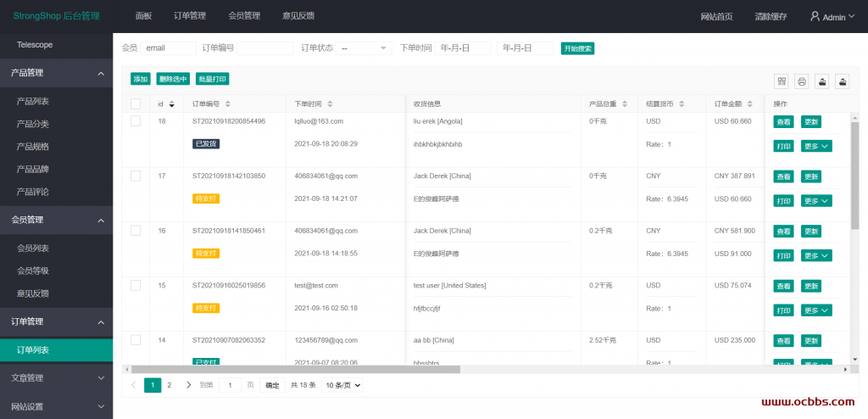The image size is (868, 419).
Task: Click the horizontal scrollbar right arrow
Action: click(x=845, y=369)
